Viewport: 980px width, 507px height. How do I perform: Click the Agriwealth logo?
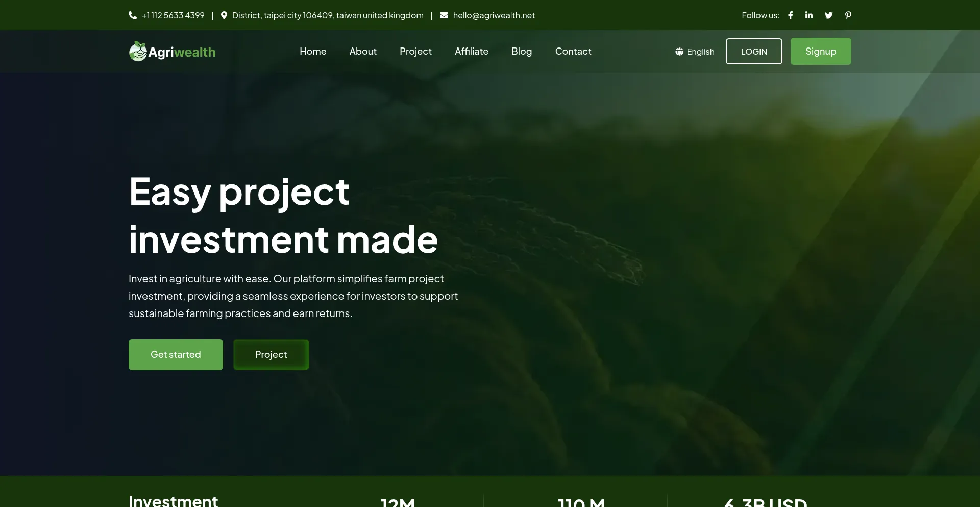172,51
